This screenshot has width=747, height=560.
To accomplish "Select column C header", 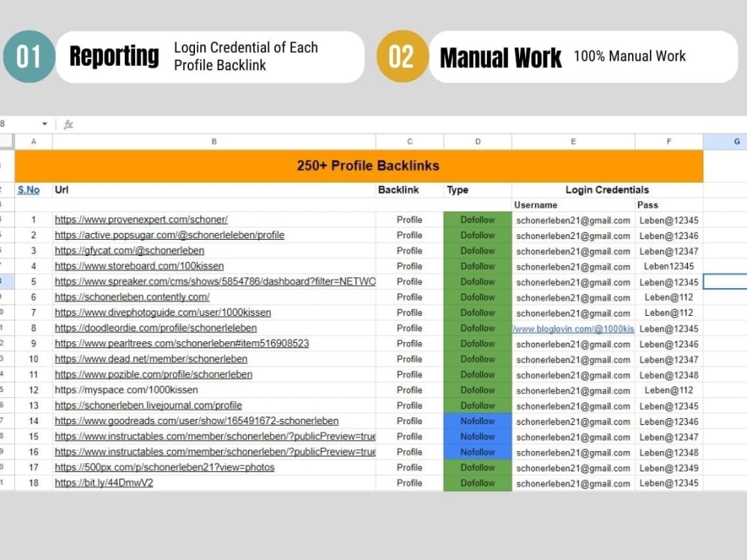I will click(x=409, y=141).
